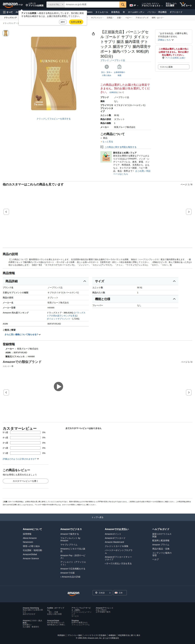Expand the 便利・おトク submenu

158,18
